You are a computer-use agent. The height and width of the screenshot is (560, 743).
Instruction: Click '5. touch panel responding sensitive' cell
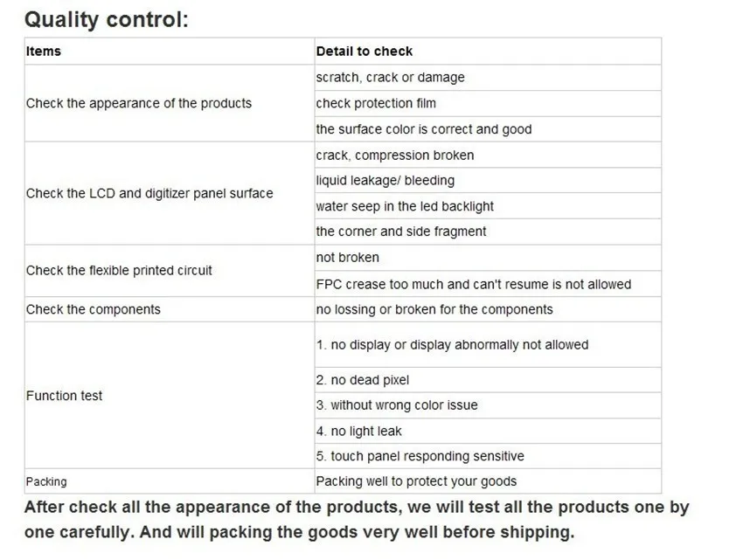coord(488,456)
